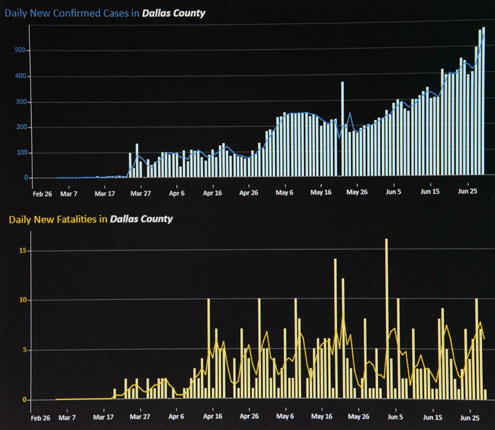Click the 500 label on the cases chart axis

click(x=20, y=50)
